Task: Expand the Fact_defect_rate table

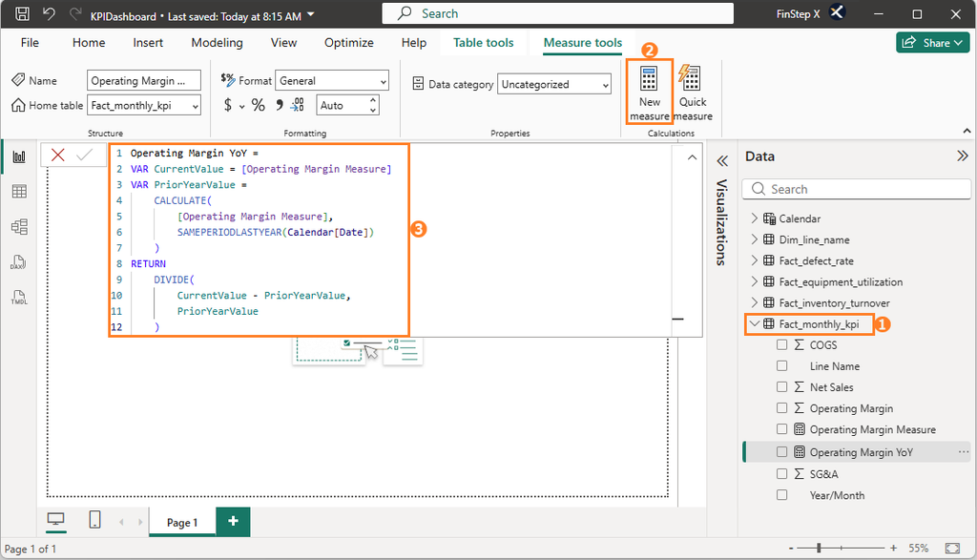Action: click(x=755, y=260)
